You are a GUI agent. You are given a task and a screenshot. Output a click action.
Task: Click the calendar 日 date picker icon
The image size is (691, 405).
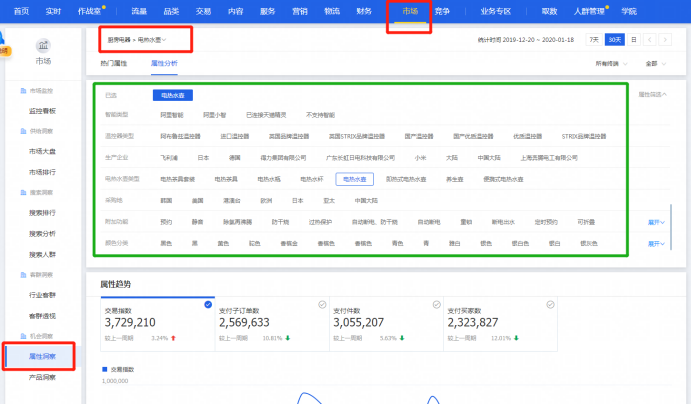635,39
